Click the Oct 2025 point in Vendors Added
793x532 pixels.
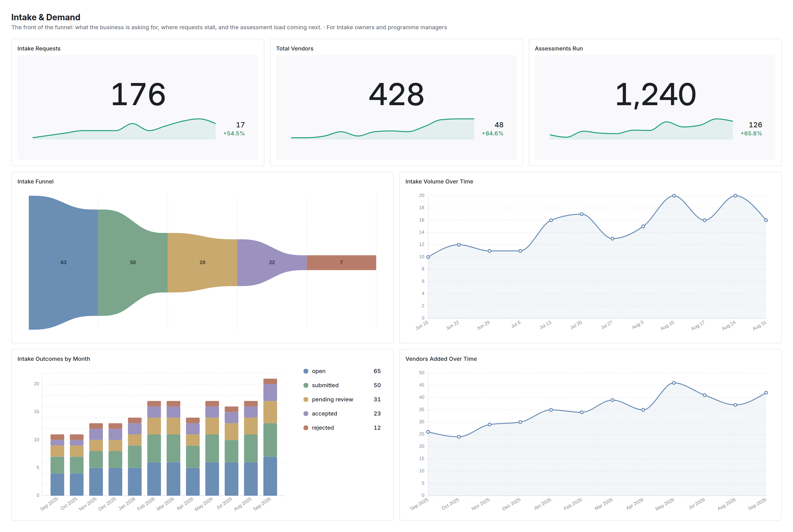pos(459,437)
